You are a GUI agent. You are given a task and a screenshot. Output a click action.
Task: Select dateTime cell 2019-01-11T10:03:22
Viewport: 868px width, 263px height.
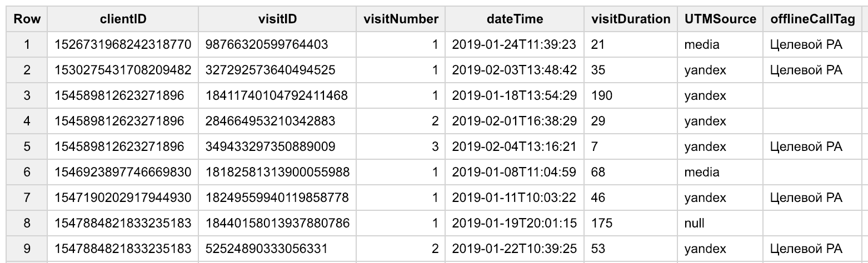515,198
